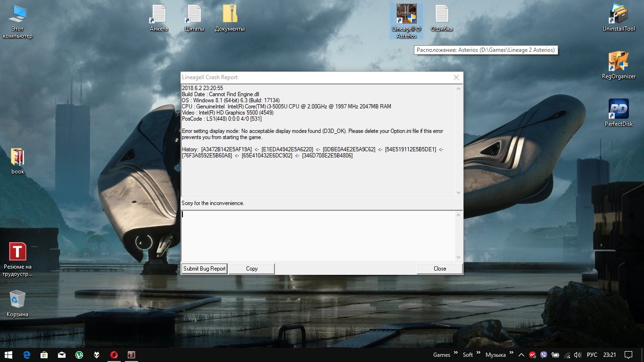Select the 'Этот компьютер' desktop icon
This screenshot has height=362, width=644.
[x=17, y=22]
